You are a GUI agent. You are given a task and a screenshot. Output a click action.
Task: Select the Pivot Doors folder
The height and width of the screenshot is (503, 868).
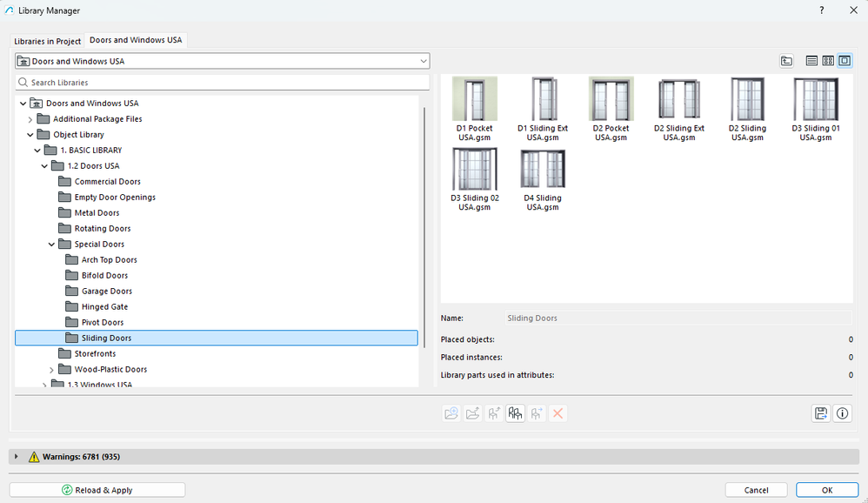(103, 322)
